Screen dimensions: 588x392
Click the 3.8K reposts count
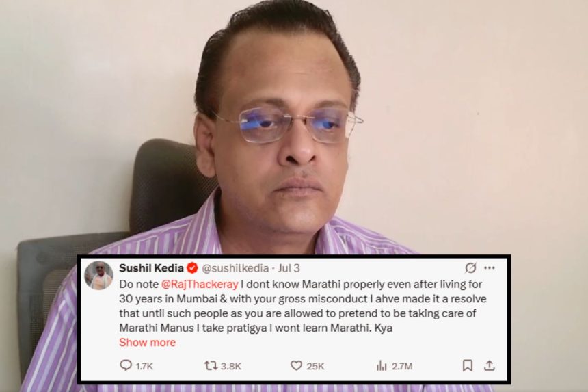pos(231,366)
